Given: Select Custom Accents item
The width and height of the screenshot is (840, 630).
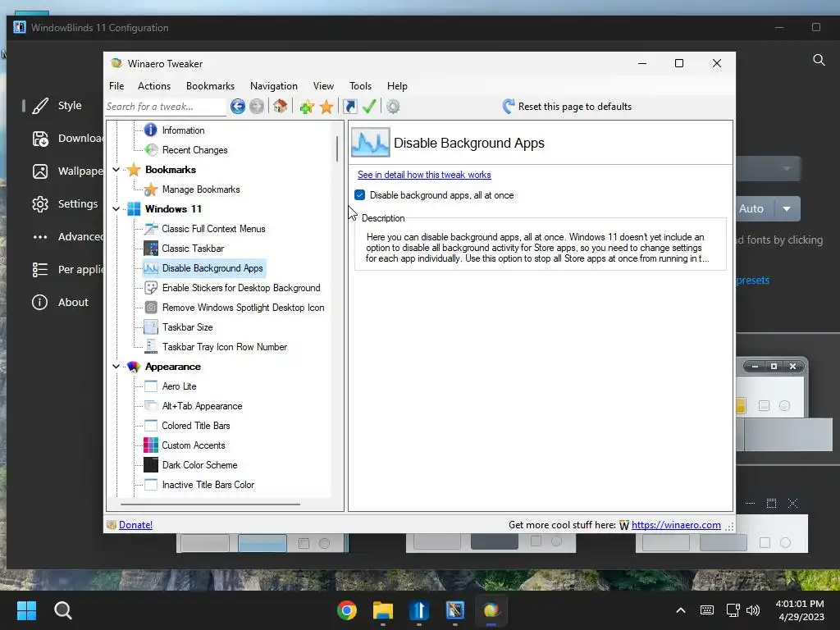Looking at the screenshot, I should pos(194,445).
